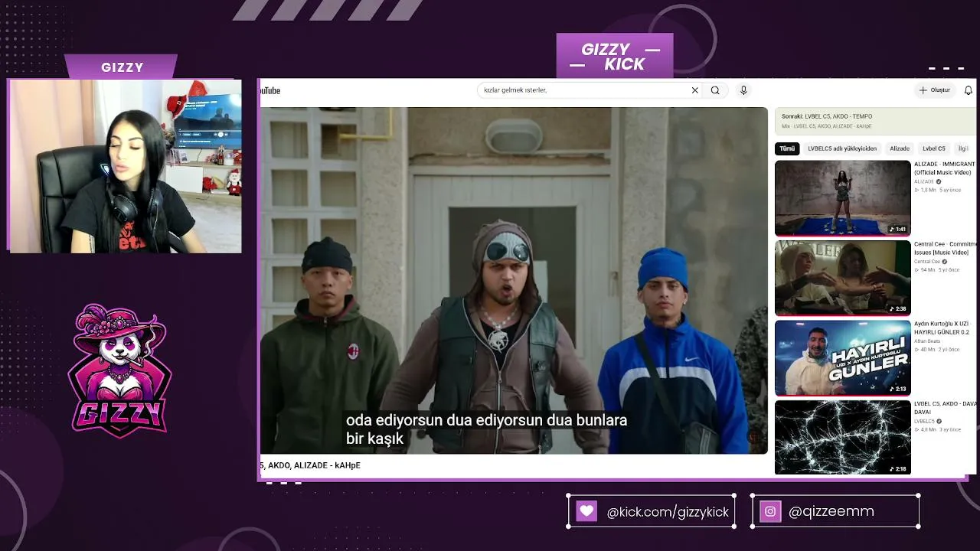This screenshot has width=980, height=551.
Task: Select the LVBELC5 adlı yükleyiciden chip
Action: (842, 148)
